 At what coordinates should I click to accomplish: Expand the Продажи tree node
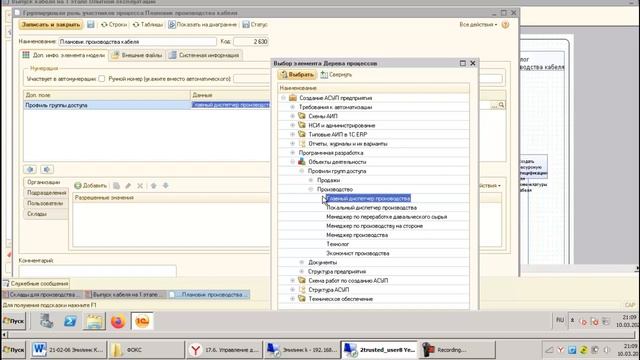coord(311,180)
